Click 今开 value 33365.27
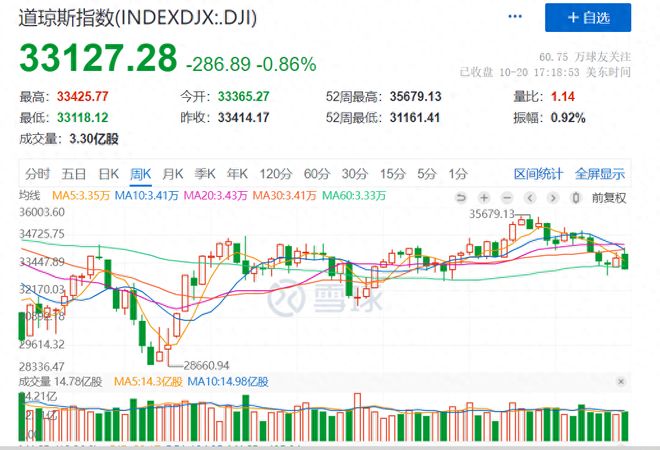The image size is (660, 450). point(243,97)
